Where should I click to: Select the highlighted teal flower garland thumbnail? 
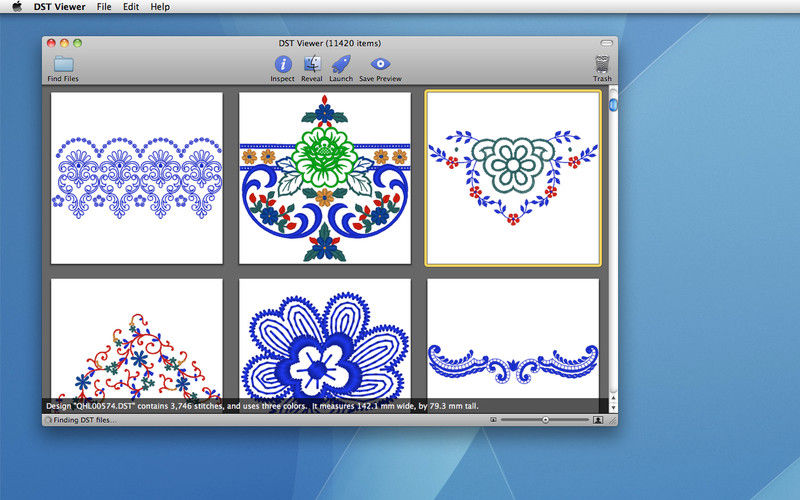click(513, 178)
